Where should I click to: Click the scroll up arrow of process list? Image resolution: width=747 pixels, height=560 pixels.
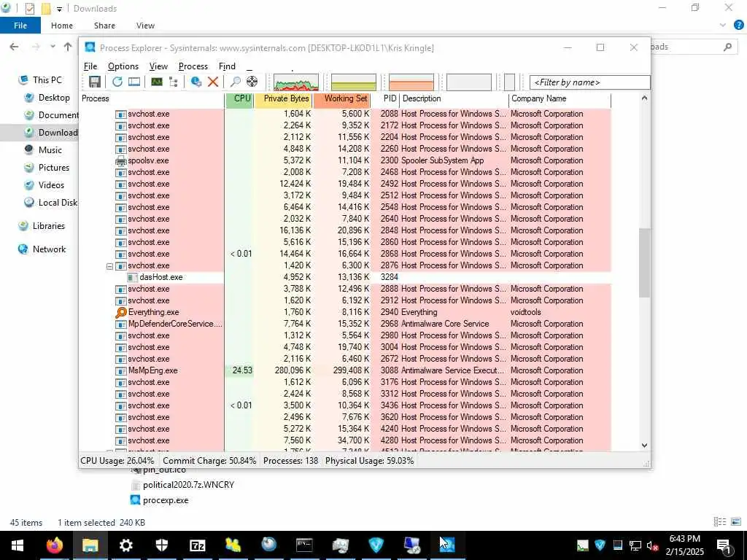644,98
